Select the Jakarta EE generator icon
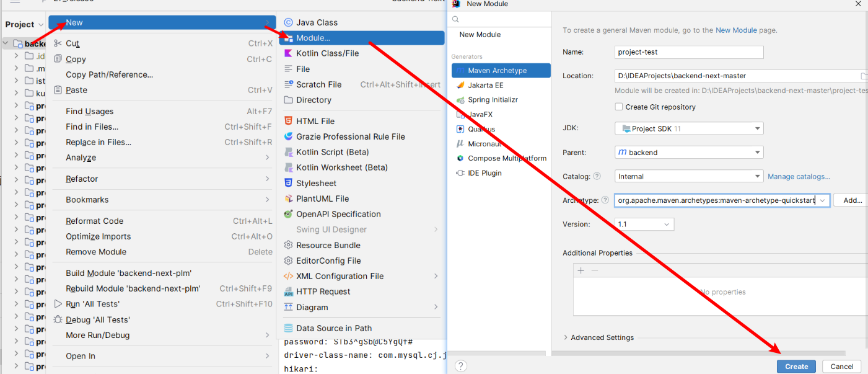Image resolution: width=868 pixels, height=374 pixels. 460,85
